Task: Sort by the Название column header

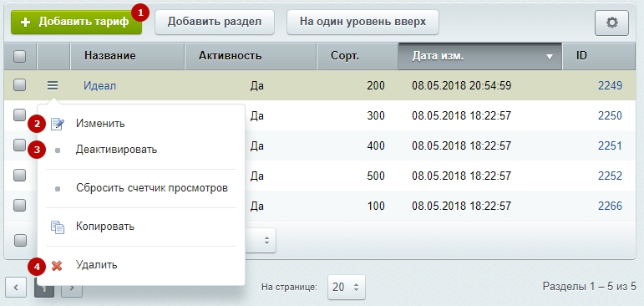Action: (x=128, y=56)
